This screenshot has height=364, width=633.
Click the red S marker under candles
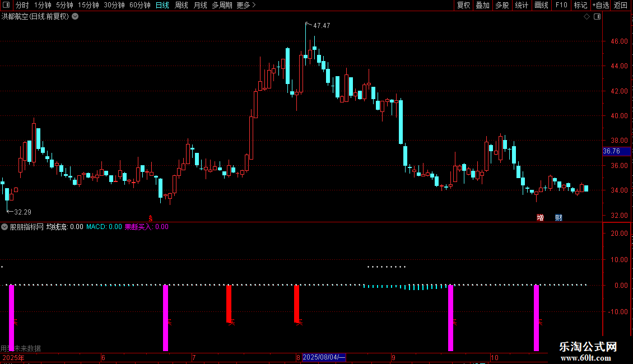click(151, 218)
